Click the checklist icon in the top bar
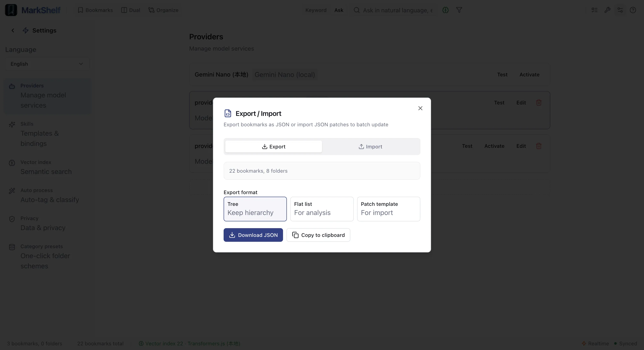644x350 pixels. click(594, 10)
